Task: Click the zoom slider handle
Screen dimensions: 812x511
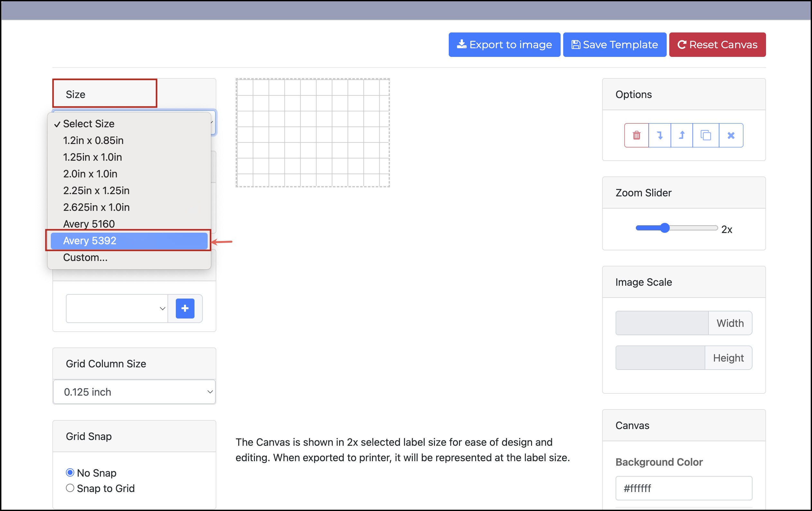Action: click(665, 228)
